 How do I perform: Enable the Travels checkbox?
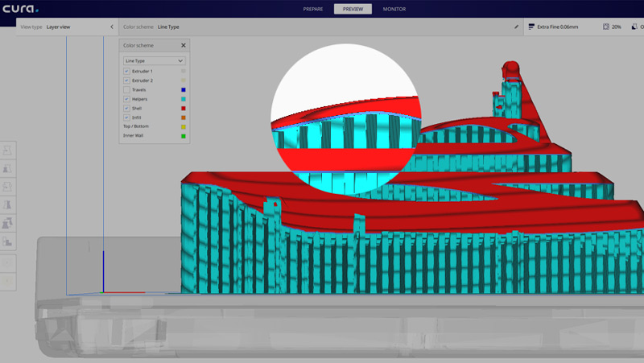pyautogui.click(x=126, y=90)
